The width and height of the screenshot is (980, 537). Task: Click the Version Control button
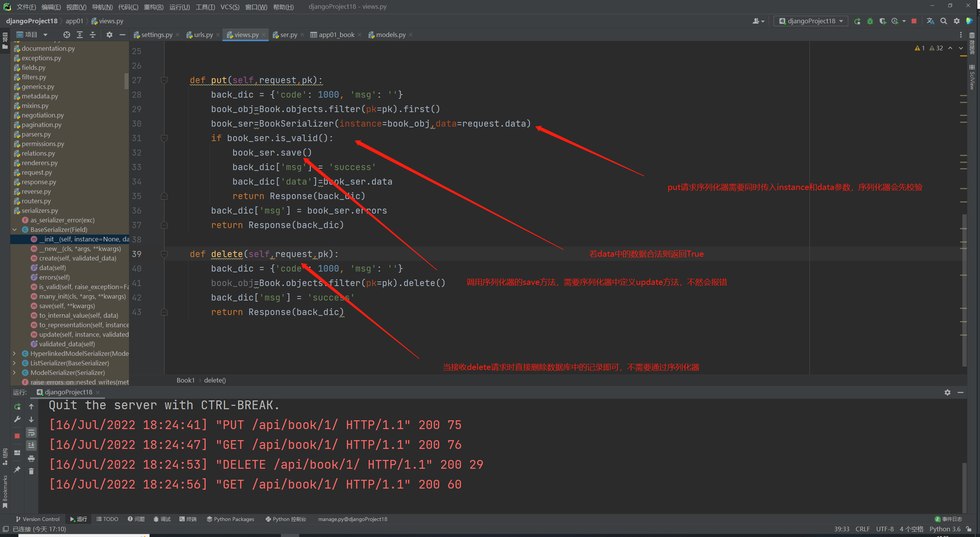38,519
